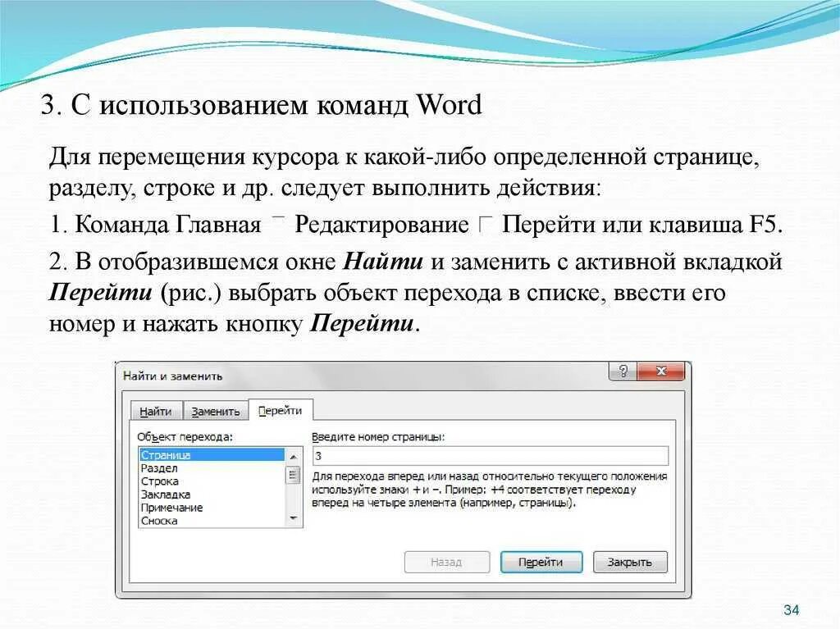Click the object list scrollbar thumb
This screenshot has width=840, height=629.
click(294, 475)
